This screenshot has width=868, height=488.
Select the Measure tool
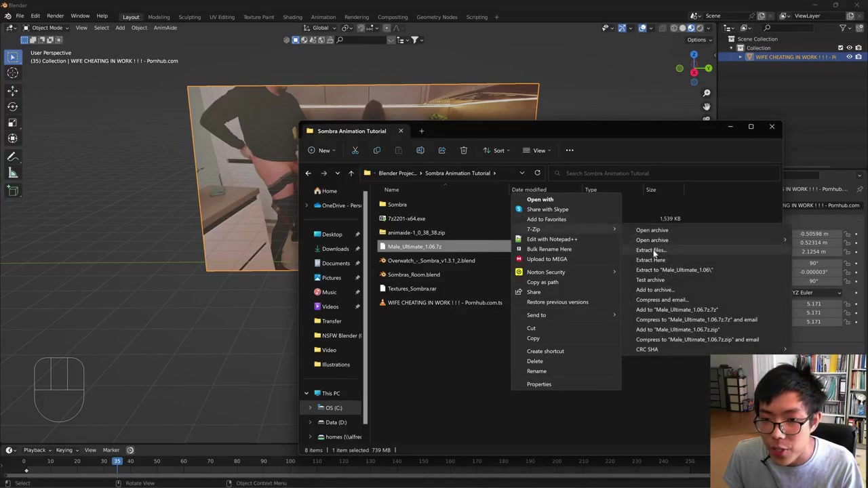12,173
